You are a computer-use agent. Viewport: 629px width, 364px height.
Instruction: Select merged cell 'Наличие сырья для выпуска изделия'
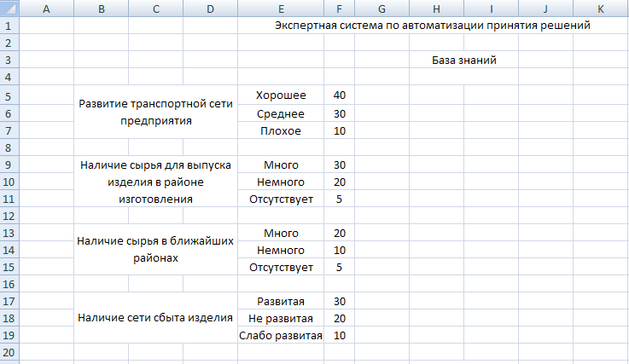point(155,182)
